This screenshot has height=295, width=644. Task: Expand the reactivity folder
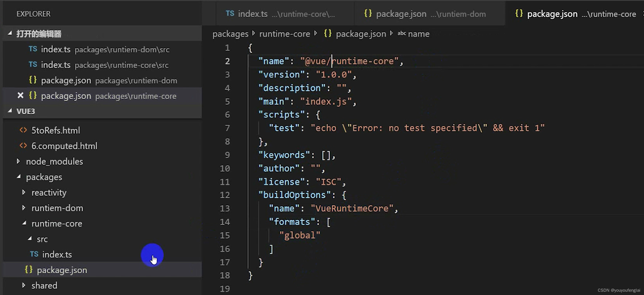coord(24,192)
